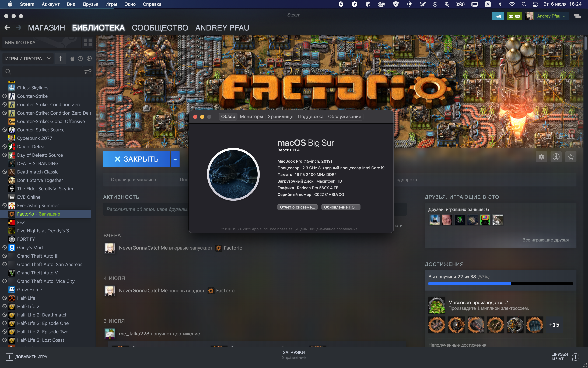The width and height of the screenshot is (588, 368).
Task: Click the Telegram menu bar icon
Action: click(355, 4)
